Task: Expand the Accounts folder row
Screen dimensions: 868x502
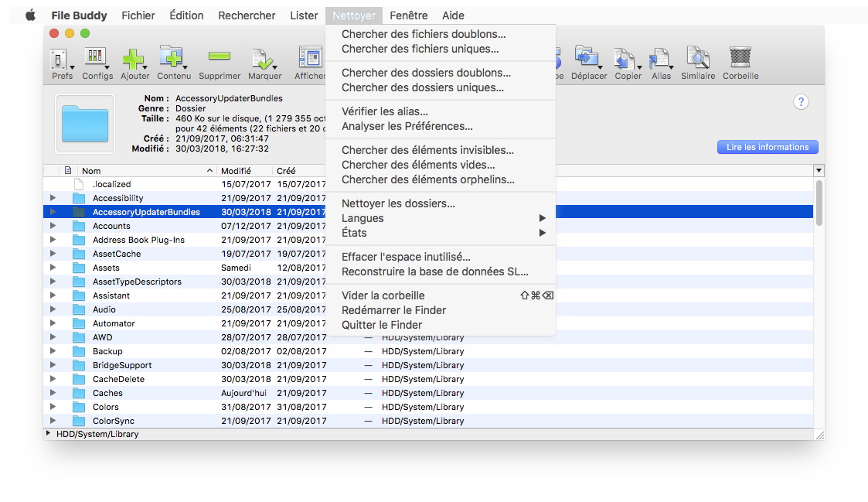Action: coord(53,226)
